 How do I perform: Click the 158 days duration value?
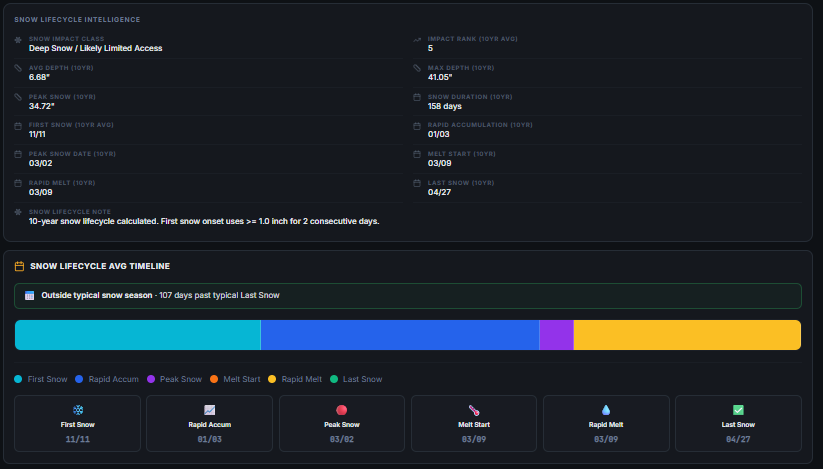445,106
